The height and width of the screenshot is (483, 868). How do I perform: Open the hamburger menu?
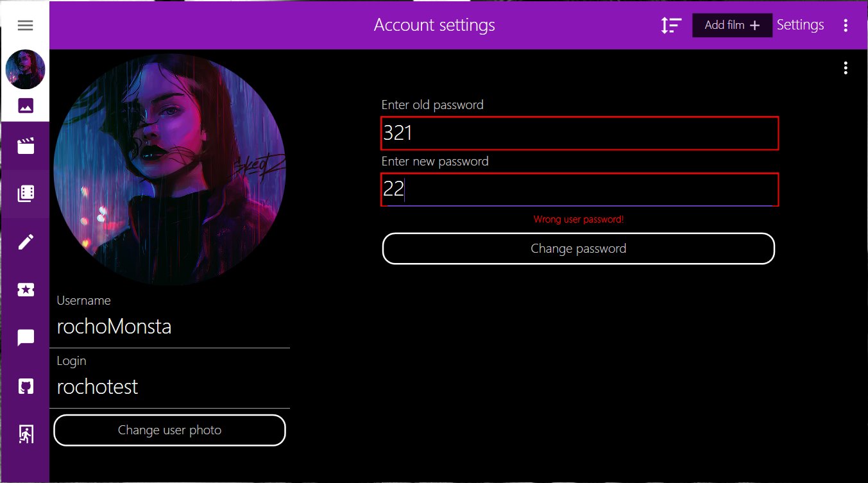[25, 26]
